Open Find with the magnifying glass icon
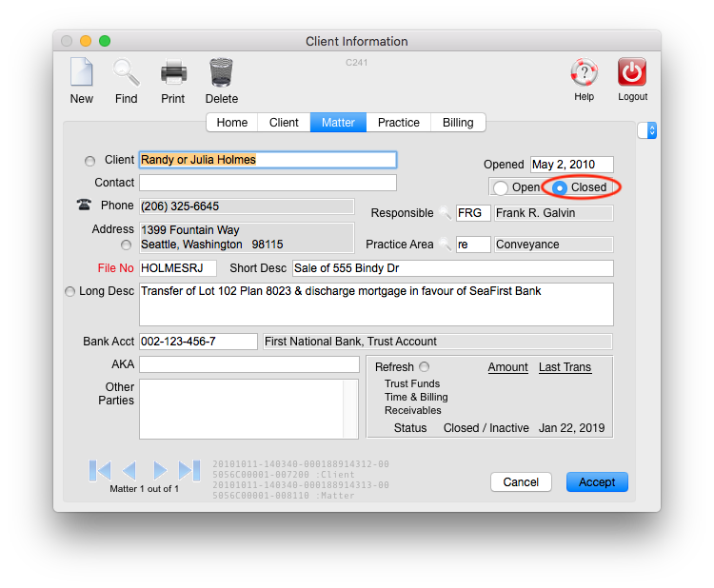Viewport: 714px width, 588px height. pos(126,73)
